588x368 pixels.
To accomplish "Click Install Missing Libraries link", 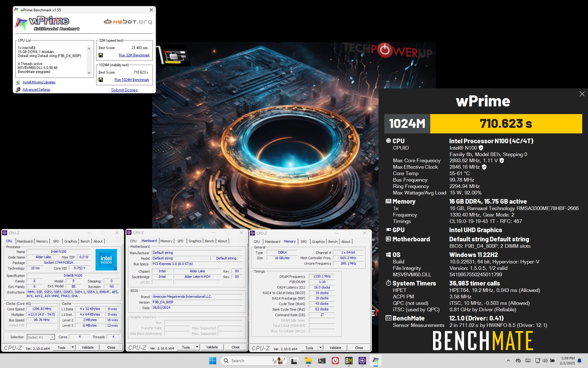I will coord(39,82).
